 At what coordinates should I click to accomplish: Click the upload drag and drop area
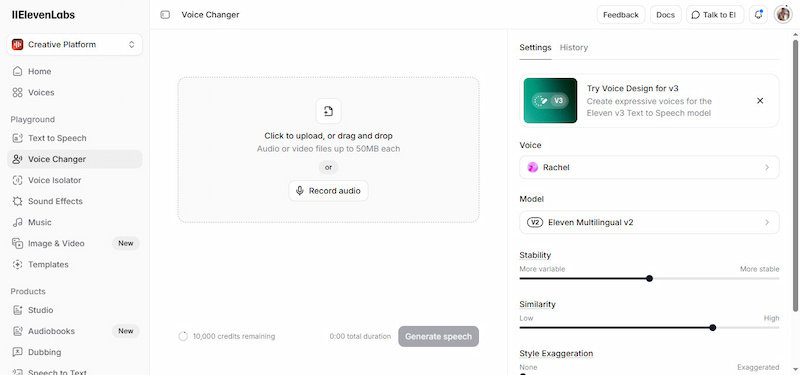pos(328,149)
